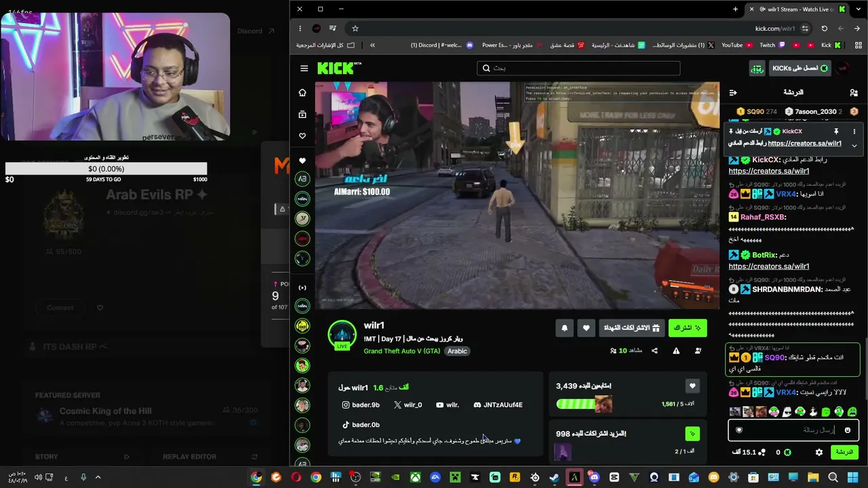Click the green اشتراك subscribe button

click(688, 328)
